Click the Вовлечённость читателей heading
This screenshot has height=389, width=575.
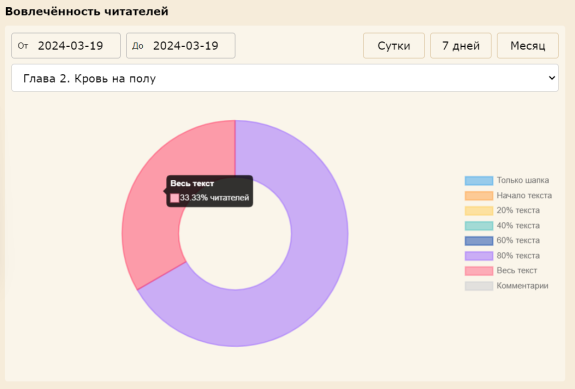click(87, 11)
